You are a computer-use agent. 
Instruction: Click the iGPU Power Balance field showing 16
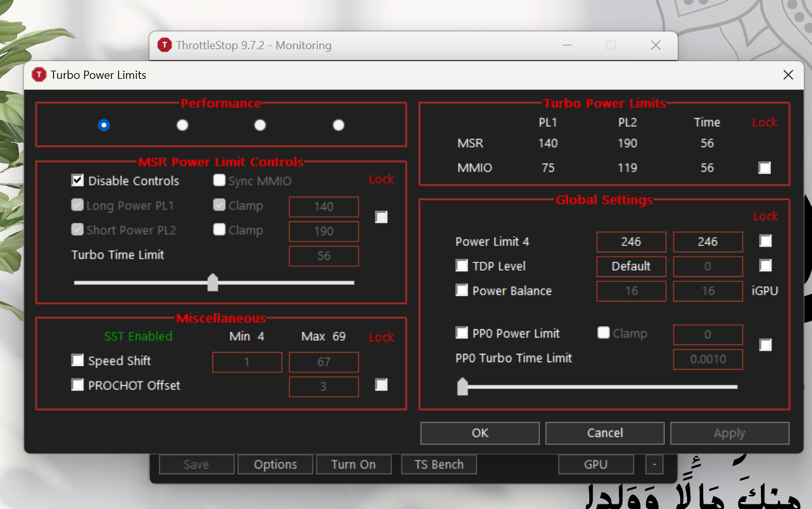708,291
